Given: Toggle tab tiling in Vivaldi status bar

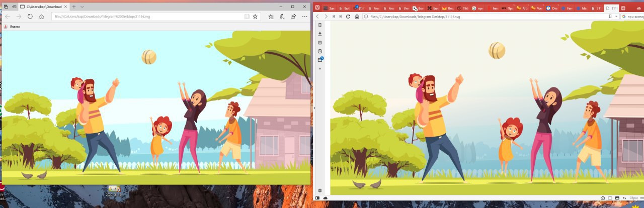Looking at the screenshot, I should 610,198.
